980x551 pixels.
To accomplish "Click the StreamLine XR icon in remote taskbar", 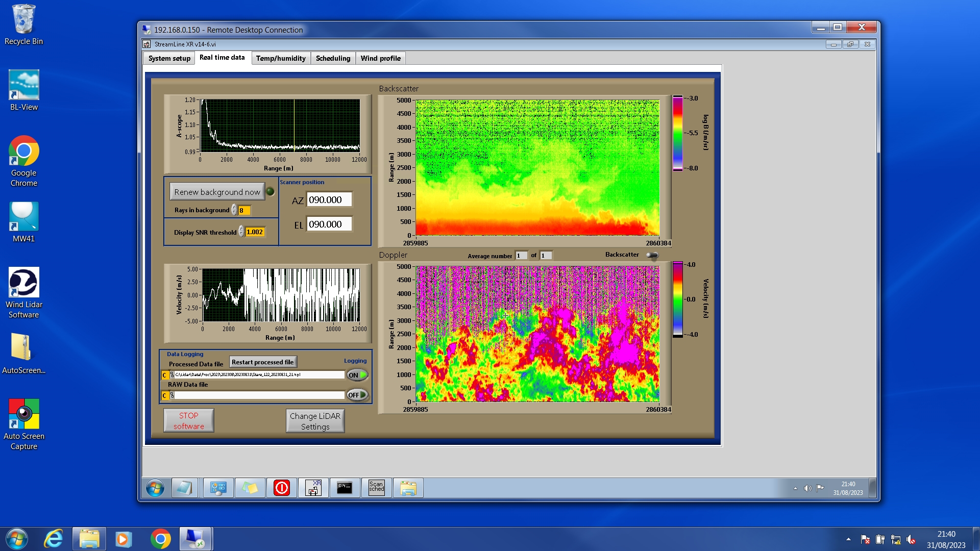I will point(313,488).
